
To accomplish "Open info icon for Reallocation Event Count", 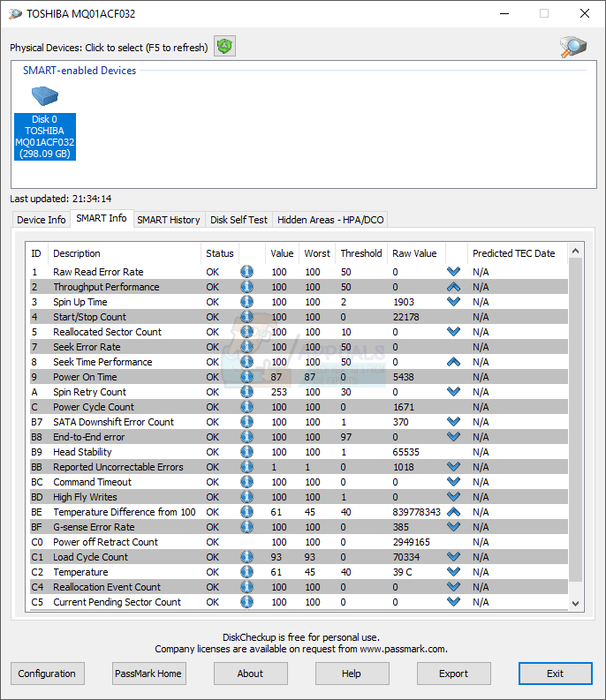I will click(246, 587).
